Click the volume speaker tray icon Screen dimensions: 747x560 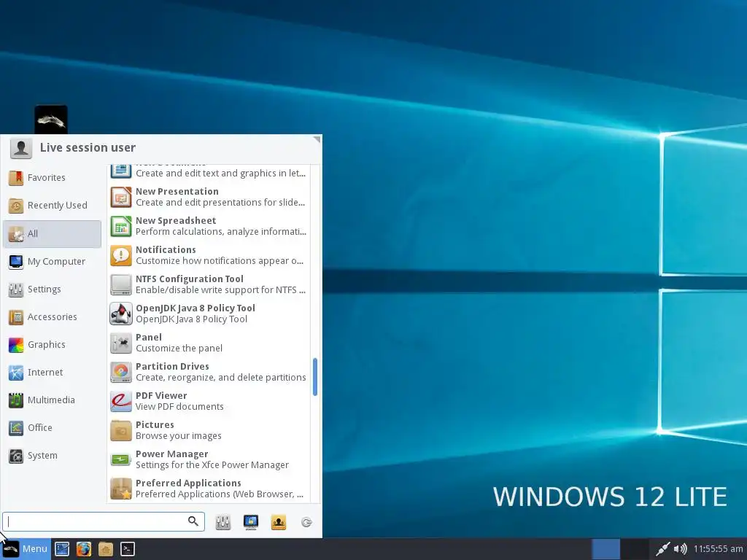(681, 549)
